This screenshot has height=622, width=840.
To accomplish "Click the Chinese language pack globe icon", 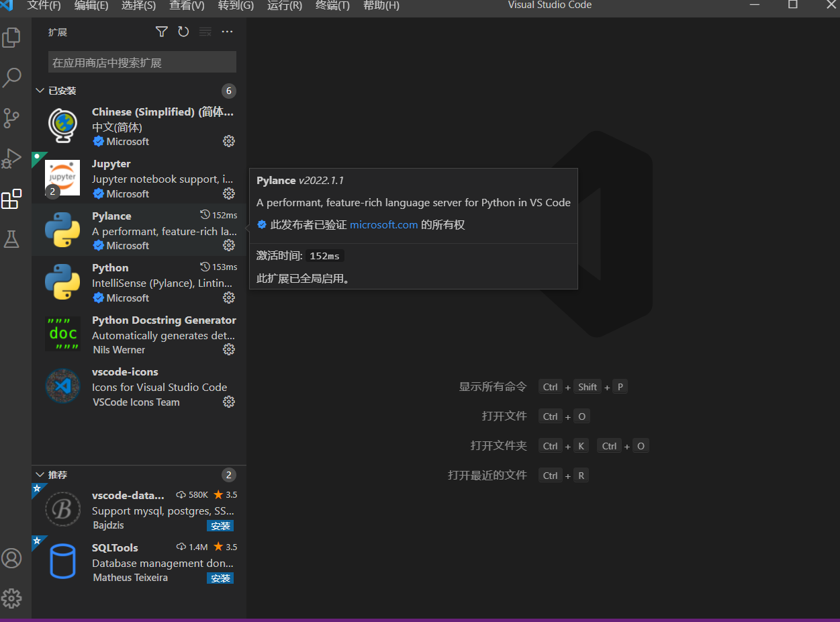I will [62, 126].
